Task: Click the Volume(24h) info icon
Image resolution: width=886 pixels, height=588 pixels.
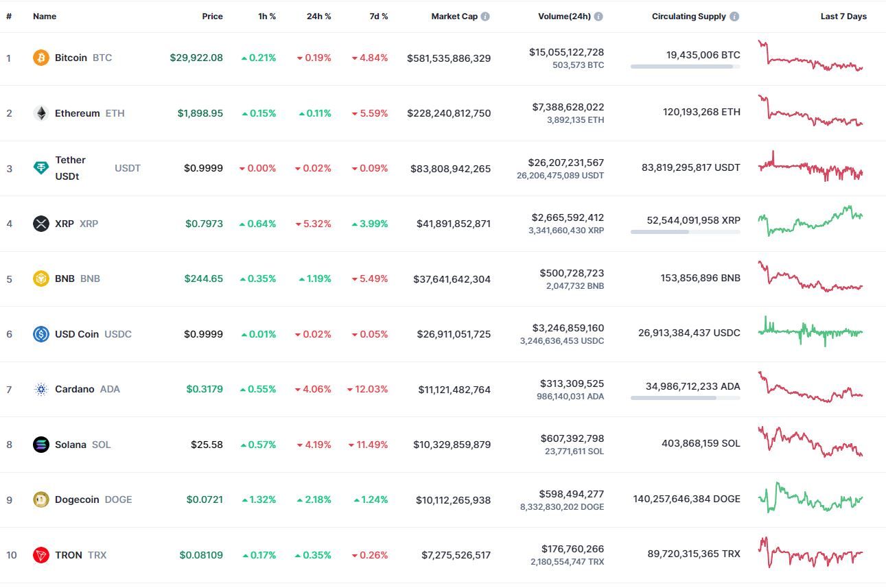Action: 598,16
